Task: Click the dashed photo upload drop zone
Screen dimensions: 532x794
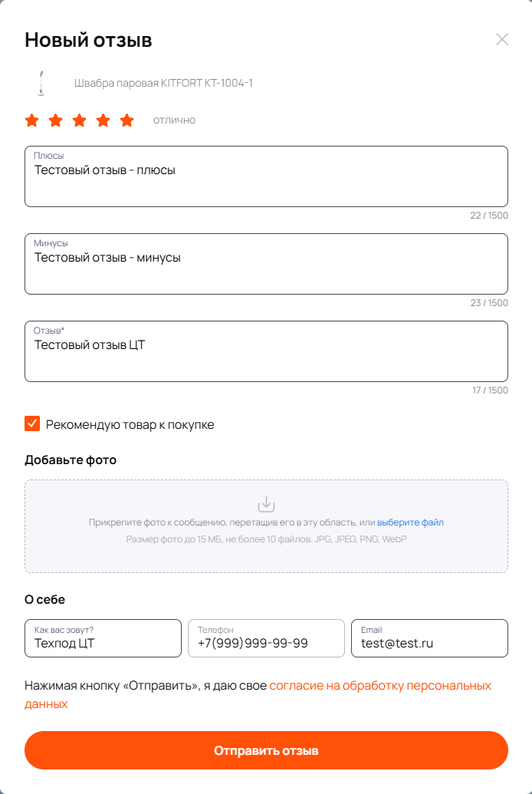Action: tap(266, 526)
